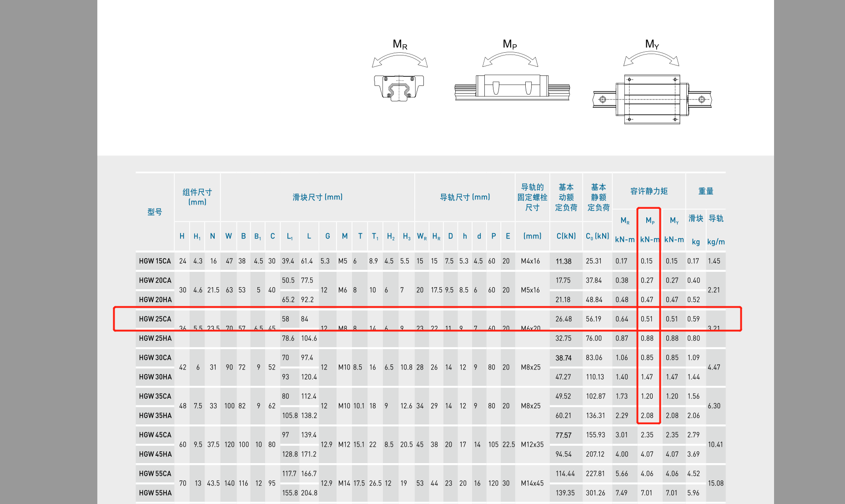Click dynamic load value 32.75

tap(563, 339)
